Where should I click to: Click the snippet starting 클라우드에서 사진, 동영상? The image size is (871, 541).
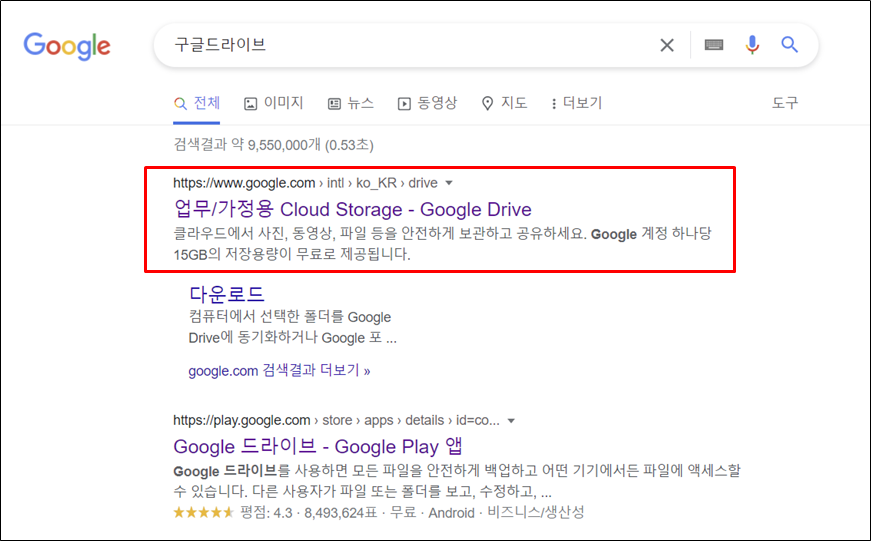pyautogui.click(x=442, y=244)
